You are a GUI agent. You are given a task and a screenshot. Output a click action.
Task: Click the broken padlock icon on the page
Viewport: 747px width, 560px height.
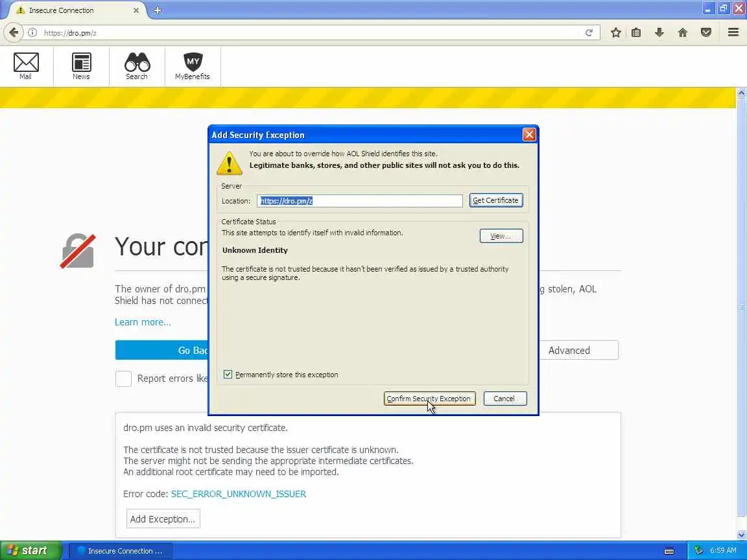coord(78,251)
